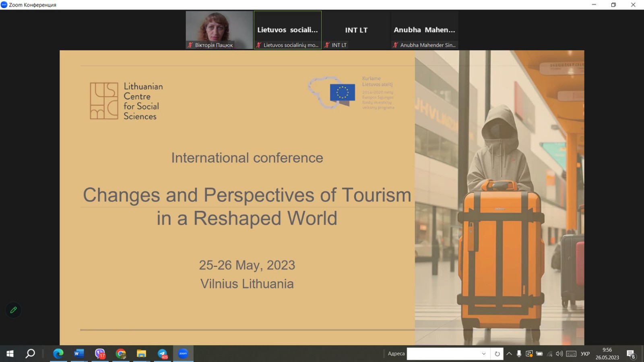Switch the УКР keyboard language indicator

tap(585, 354)
